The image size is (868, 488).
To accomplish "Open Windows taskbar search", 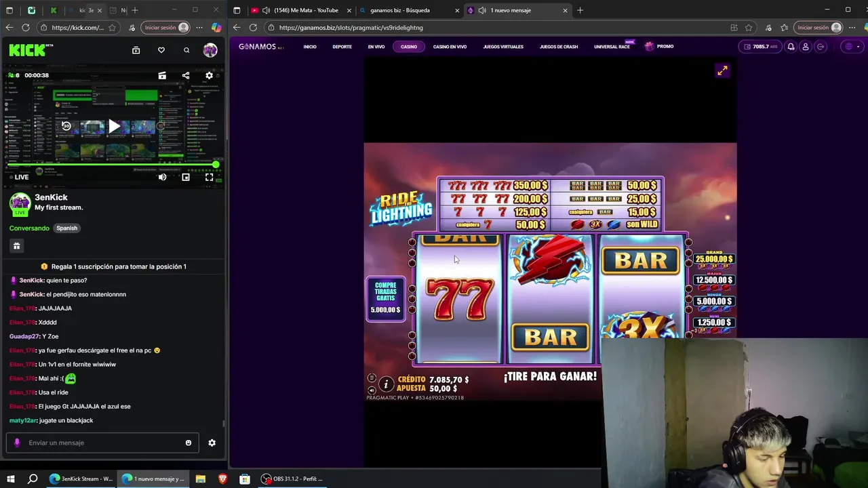I will (32, 479).
